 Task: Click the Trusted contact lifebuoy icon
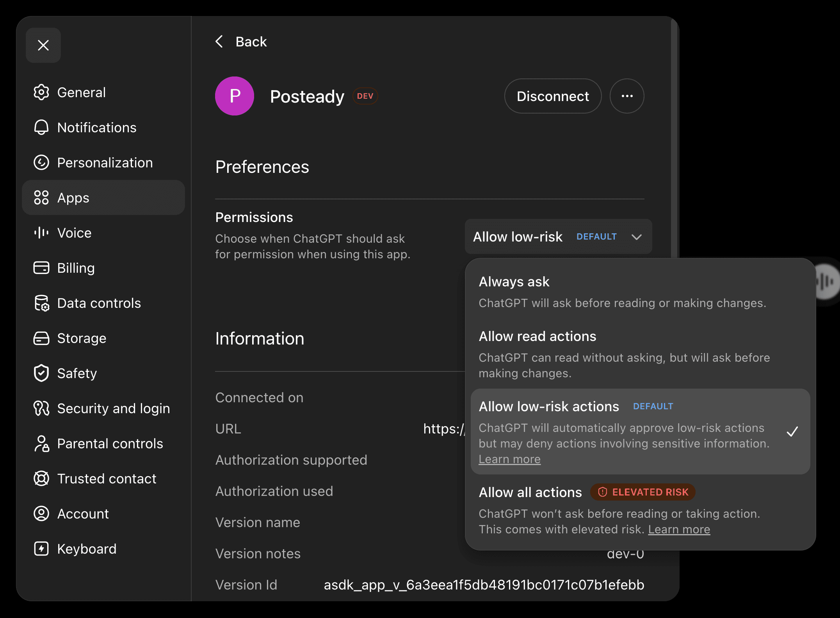pyautogui.click(x=41, y=479)
